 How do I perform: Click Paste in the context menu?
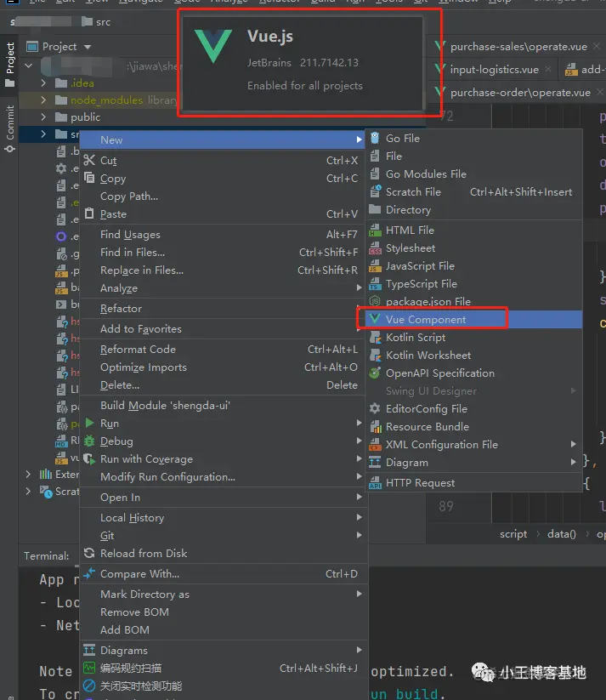[224, 214]
